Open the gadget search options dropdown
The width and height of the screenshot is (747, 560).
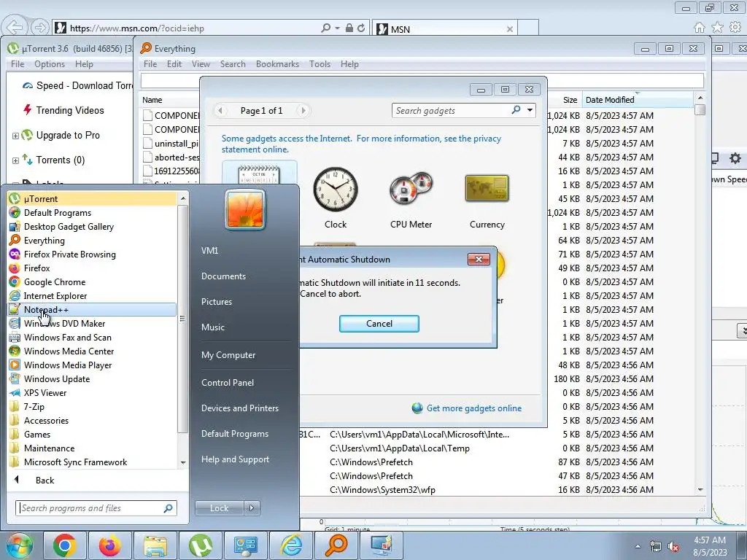(x=530, y=111)
